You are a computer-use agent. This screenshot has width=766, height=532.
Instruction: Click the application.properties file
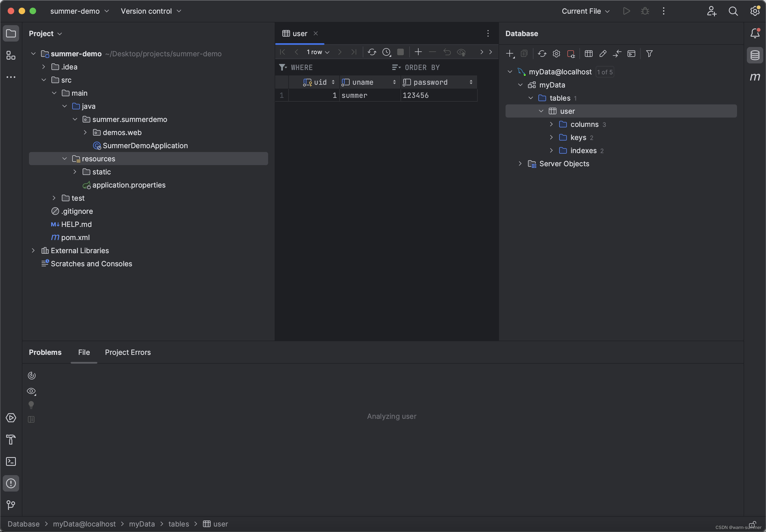[x=129, y=185]
